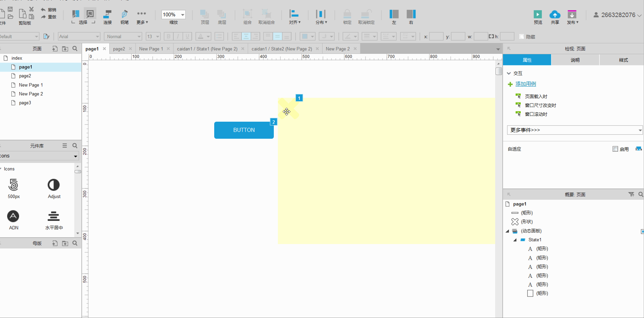This screenshot has height=318, width=644.
Task: Open the line color picker
Action: tap(350, 36)
